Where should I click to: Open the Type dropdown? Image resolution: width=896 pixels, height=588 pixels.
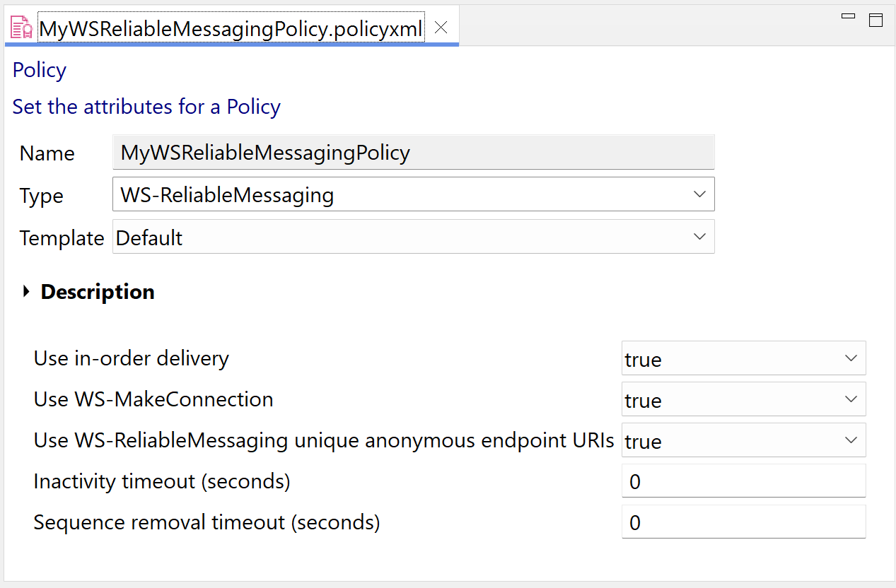coord(414,194)
